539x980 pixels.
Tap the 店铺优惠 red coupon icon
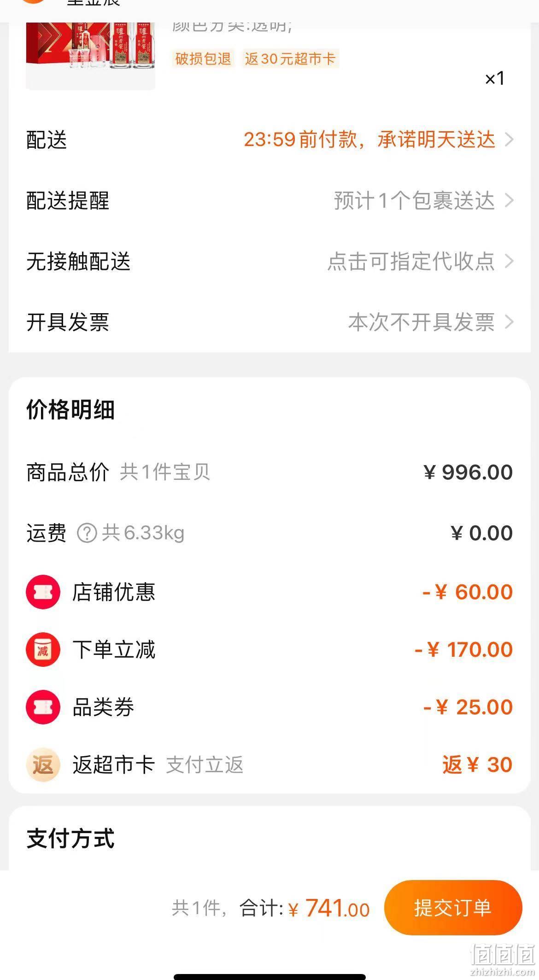[43, 592]
